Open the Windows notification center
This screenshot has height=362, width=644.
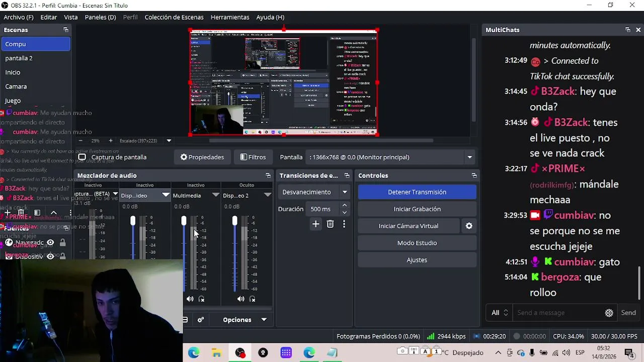coord(629,353)
